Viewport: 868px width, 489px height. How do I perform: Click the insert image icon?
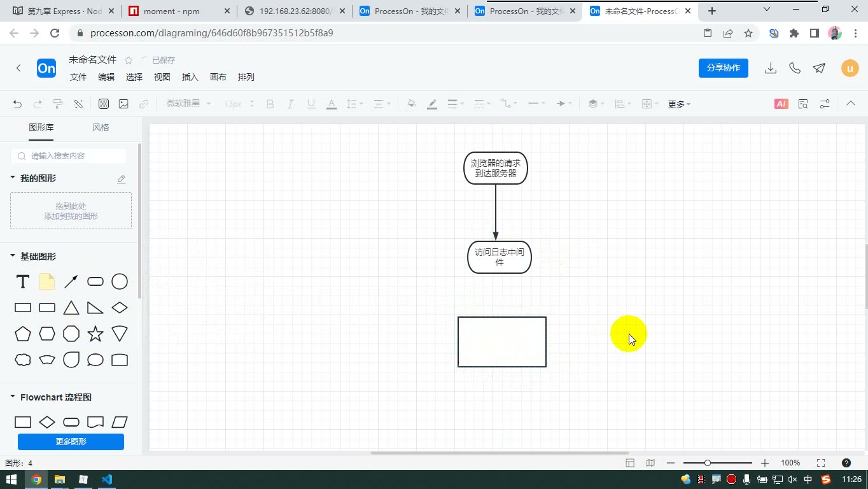(x=123, y=104)
